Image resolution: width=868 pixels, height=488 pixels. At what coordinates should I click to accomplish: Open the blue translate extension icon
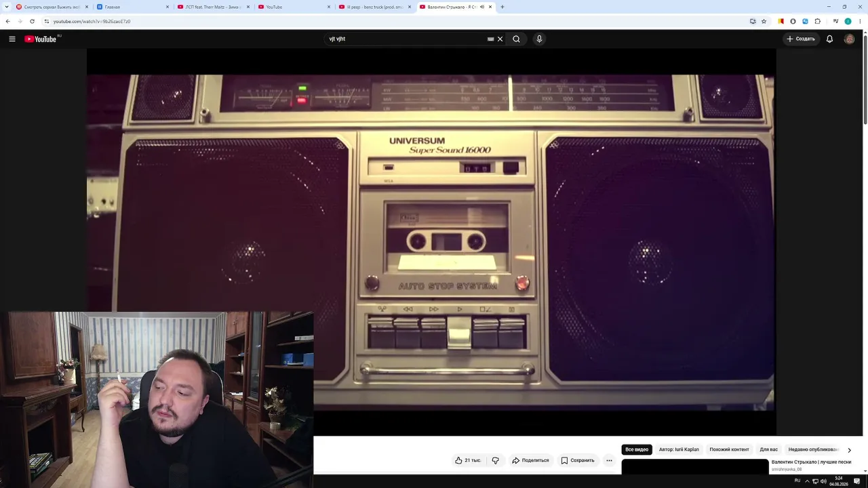805,22
